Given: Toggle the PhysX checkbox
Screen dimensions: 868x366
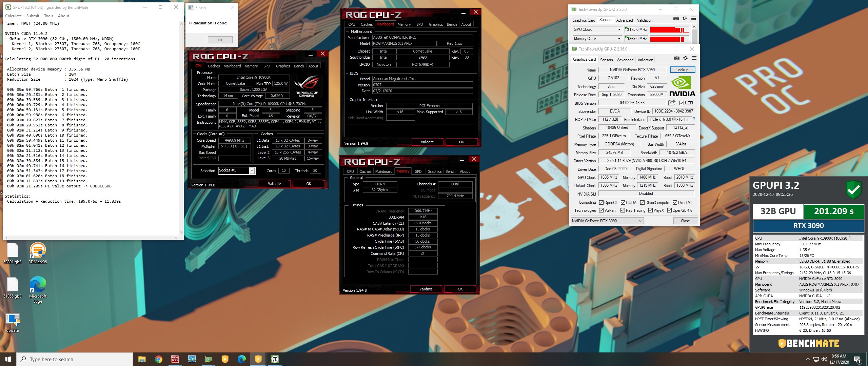Looking at the screenshot, I should point(650,210).
